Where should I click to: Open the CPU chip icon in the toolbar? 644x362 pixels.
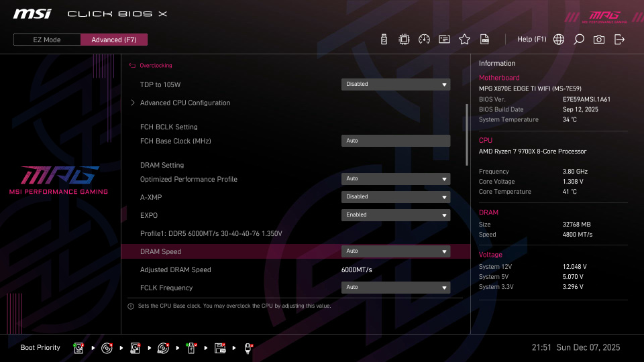tap(404, 40)
